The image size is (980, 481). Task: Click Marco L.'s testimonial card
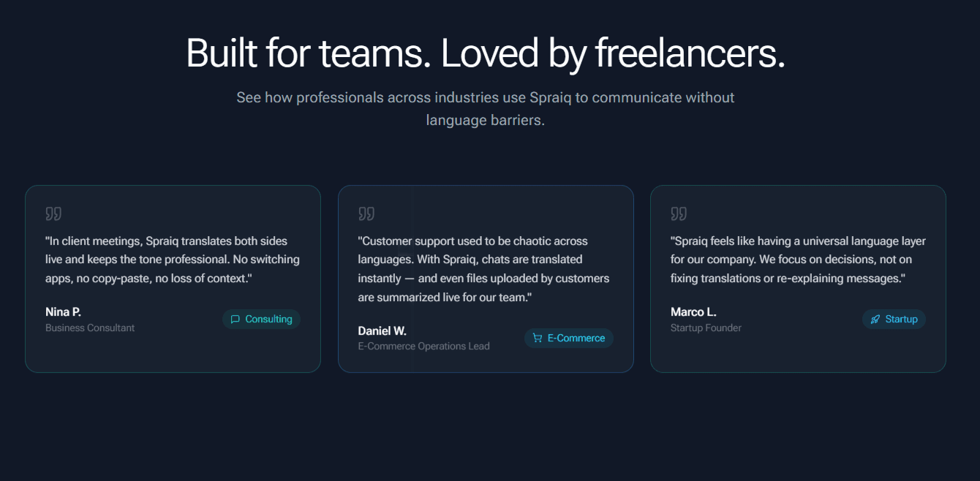[x=798, y=278]
